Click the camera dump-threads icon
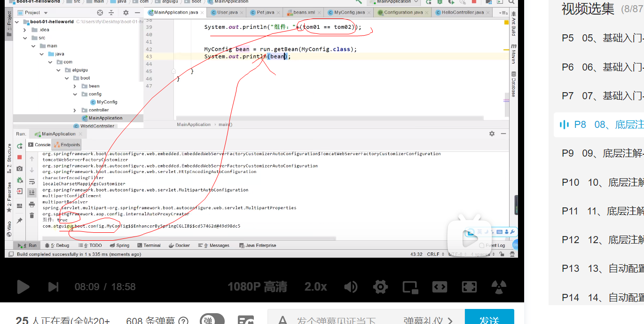 click(19, 169)
